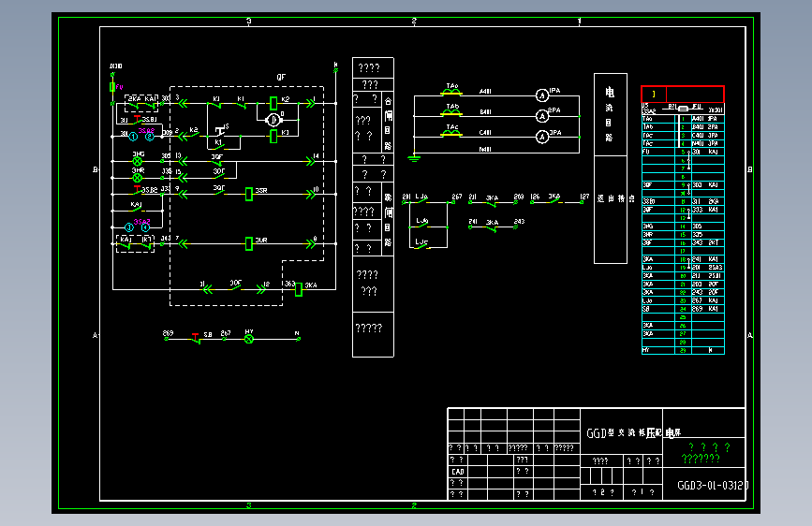This screenshot has height=526, width=812.
Task: Select the B411 wire label
Action: point(485,112)
